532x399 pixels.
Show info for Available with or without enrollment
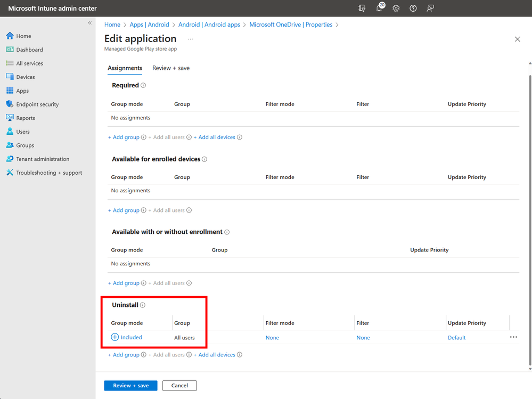(x=227, y=232)
